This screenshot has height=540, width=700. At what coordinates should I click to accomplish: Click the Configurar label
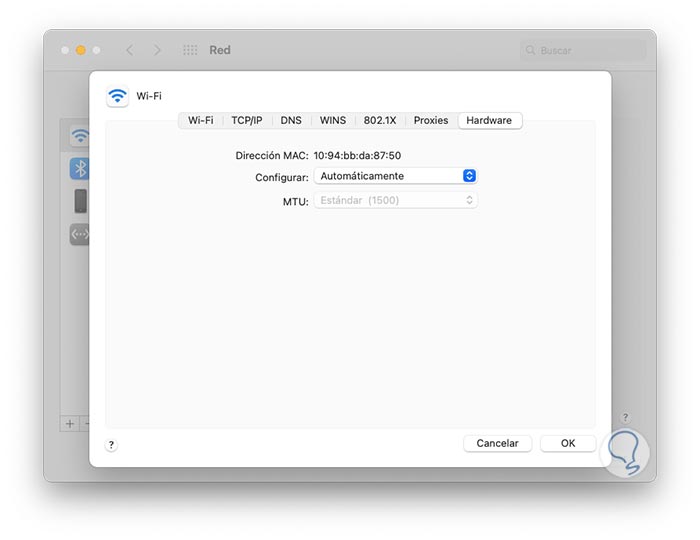click(282, 178)
